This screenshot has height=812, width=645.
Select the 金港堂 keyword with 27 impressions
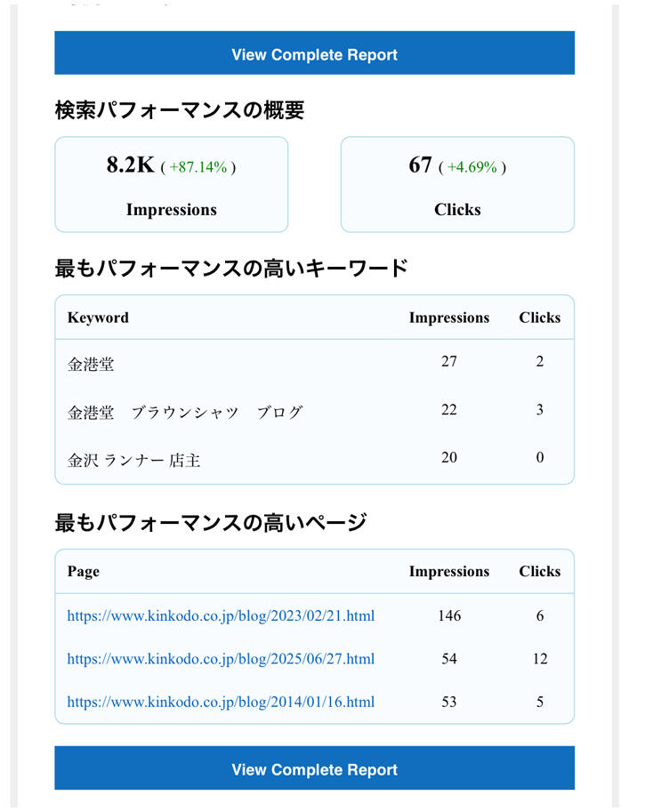pos(91,364)
